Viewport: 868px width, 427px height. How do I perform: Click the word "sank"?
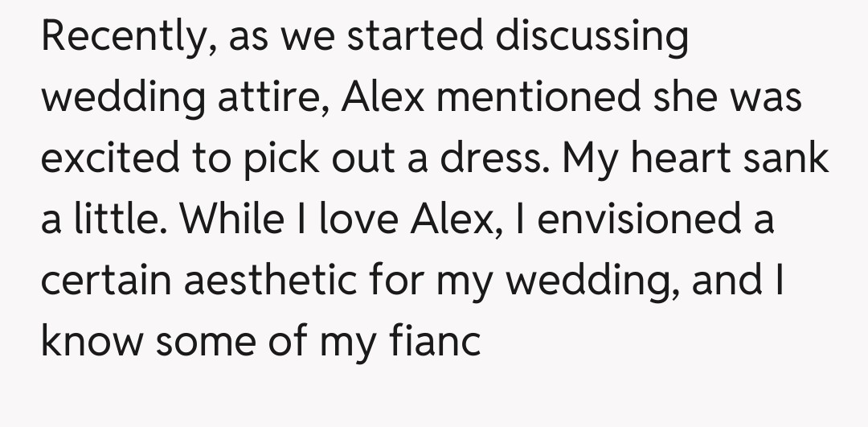pos(791,158)
